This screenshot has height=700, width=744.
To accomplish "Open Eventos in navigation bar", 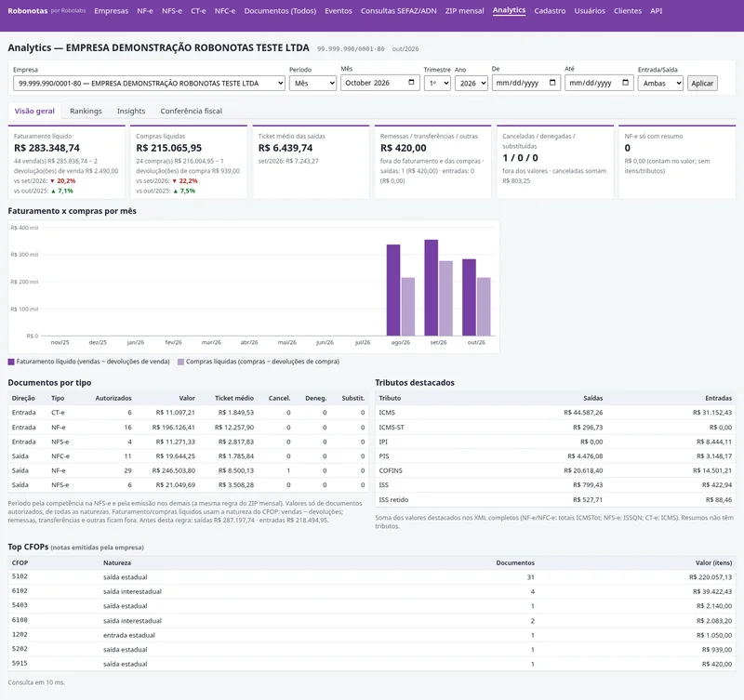I will coord(339,11).
